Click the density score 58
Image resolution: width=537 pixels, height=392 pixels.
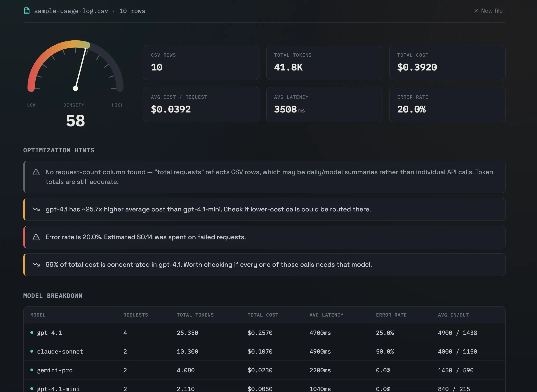coord(75,121)
